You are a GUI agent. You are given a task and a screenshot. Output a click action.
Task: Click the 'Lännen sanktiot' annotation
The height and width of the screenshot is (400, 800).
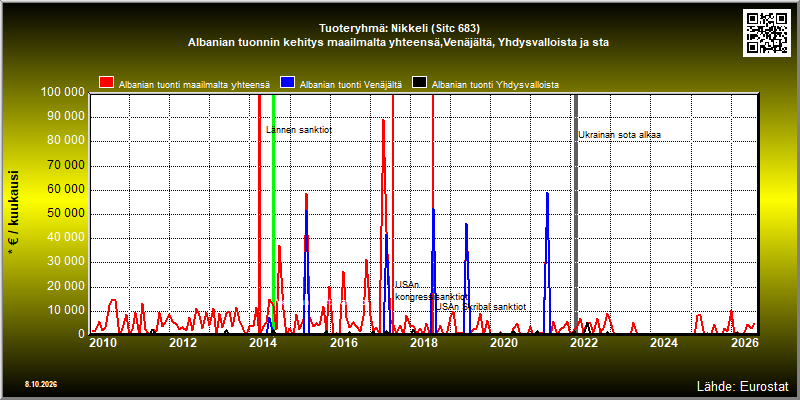tap(299, 131)
